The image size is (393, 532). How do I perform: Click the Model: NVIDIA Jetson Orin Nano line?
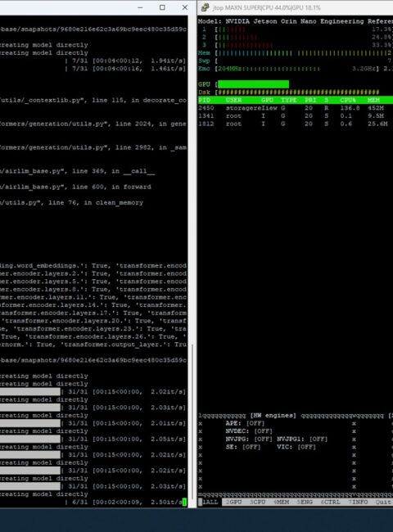[296, 21]
